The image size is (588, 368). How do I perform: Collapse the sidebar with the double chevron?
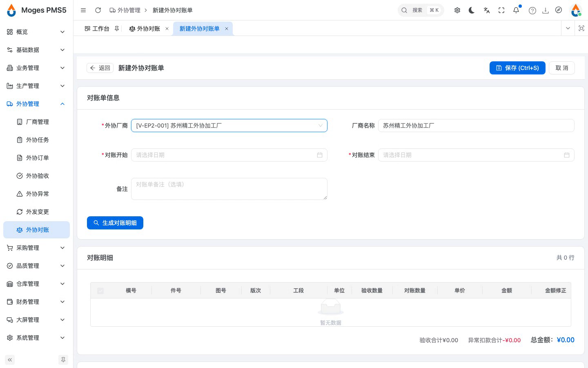tap(10, 360)
